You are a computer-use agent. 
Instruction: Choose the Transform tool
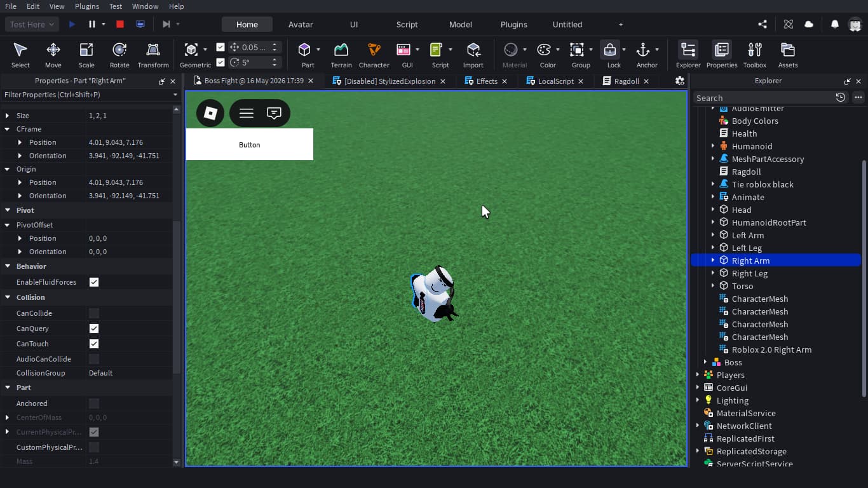153,55
